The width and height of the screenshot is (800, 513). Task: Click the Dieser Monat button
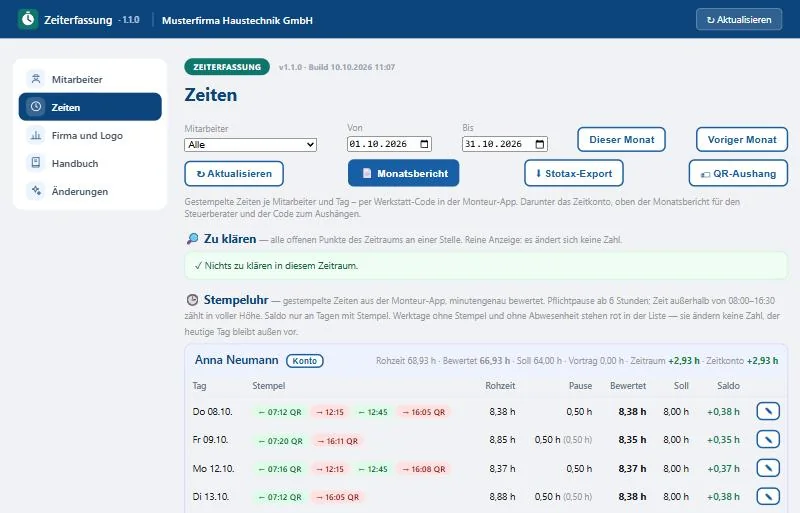pos(621,139)
